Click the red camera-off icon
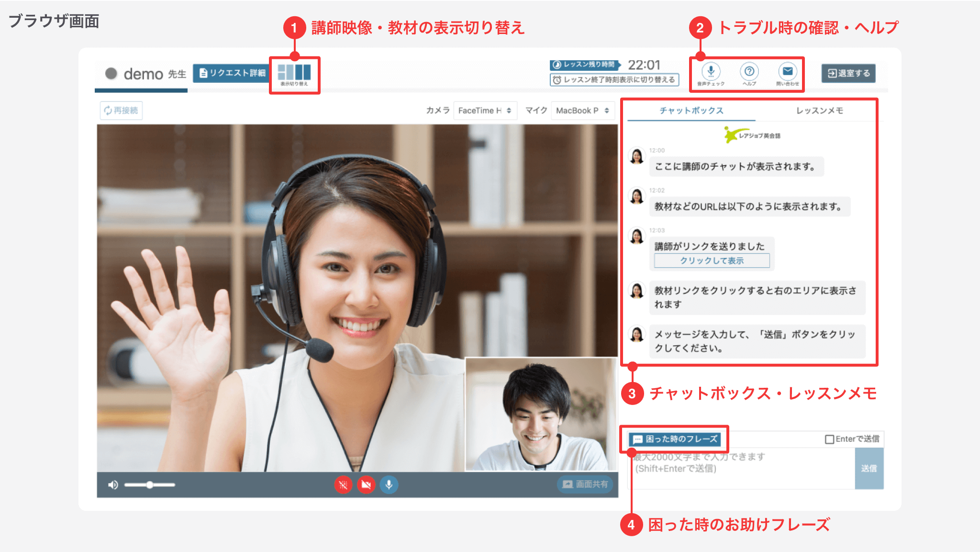 pos(366,484)
